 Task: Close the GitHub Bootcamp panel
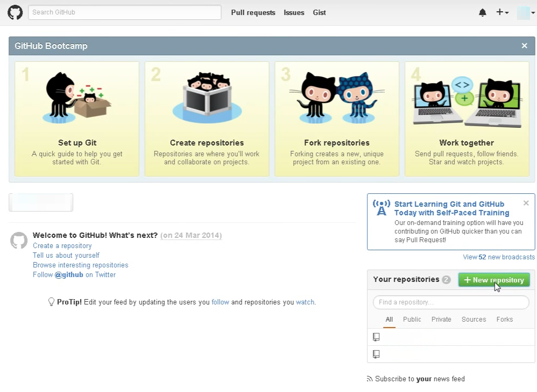pyautogui.click(x=524, y=46)
